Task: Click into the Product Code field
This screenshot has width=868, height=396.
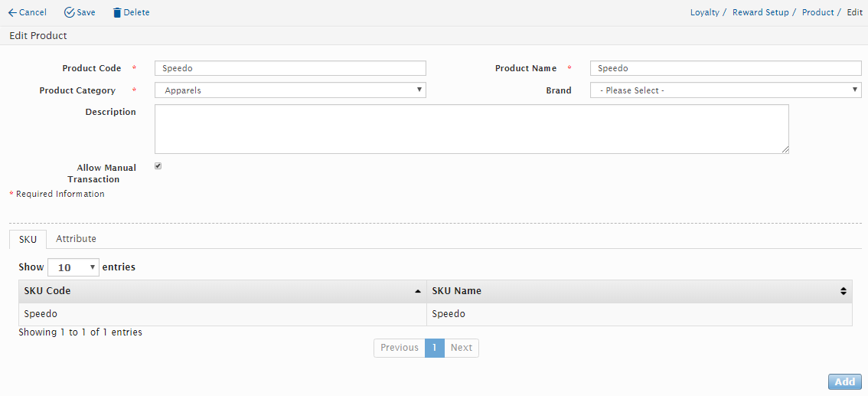Action: click(x=290, y=68)
